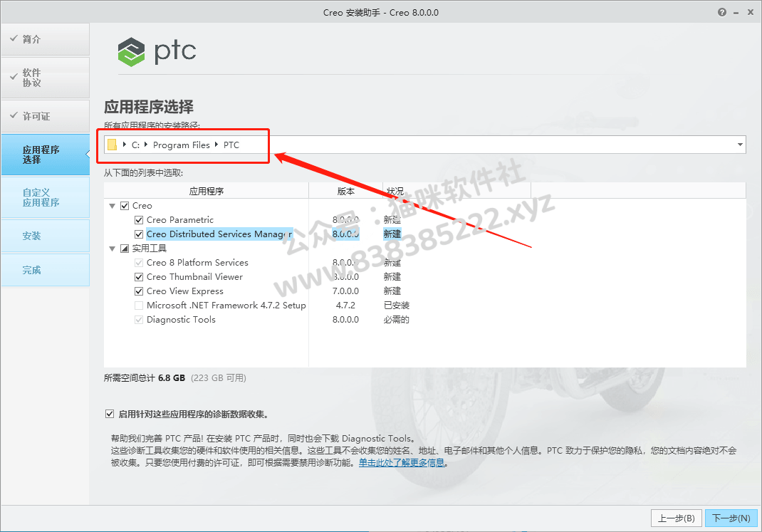
Task: Go to 简介 step
Action: click(x=45, y=39)
